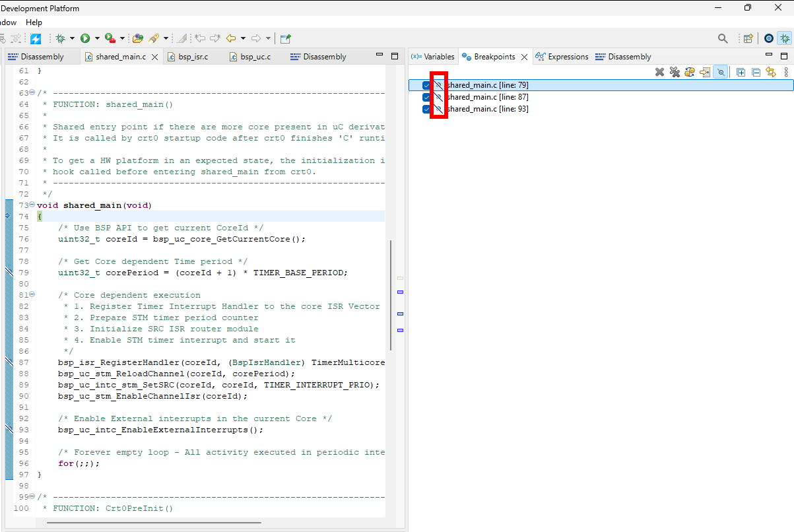
Task: Open the Debug launch dropdown arrow
Action: click(x=72, y=39)
